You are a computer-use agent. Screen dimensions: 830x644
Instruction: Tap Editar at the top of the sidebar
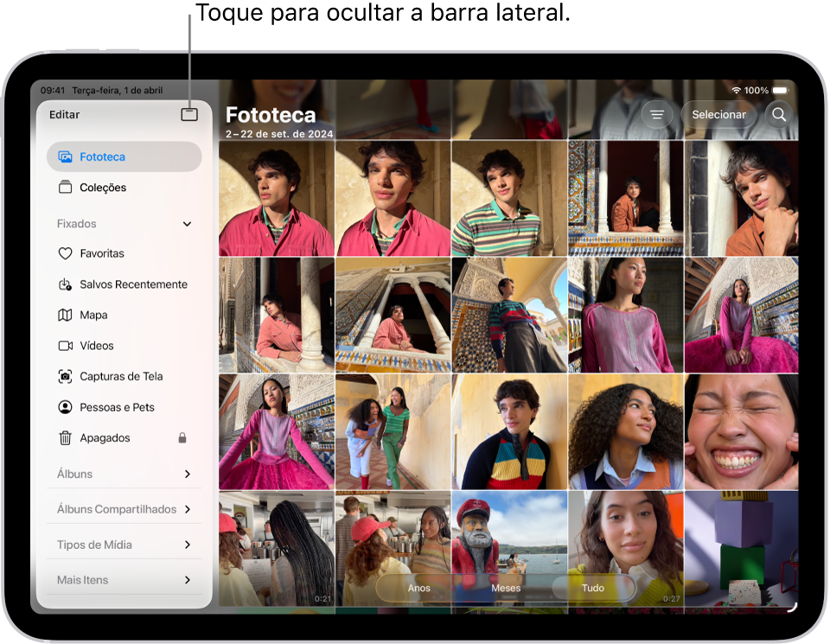click(65, 114)
